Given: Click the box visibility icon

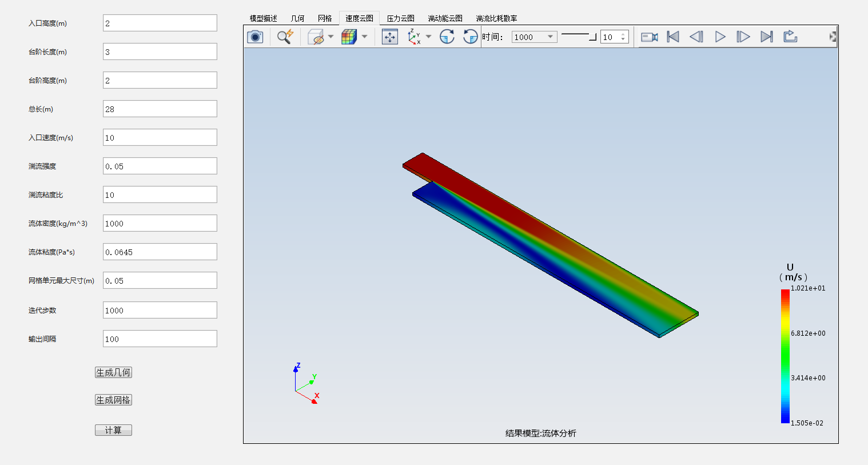Looking at the screenshot, I should pyautogui.click(x=316, y=37).
